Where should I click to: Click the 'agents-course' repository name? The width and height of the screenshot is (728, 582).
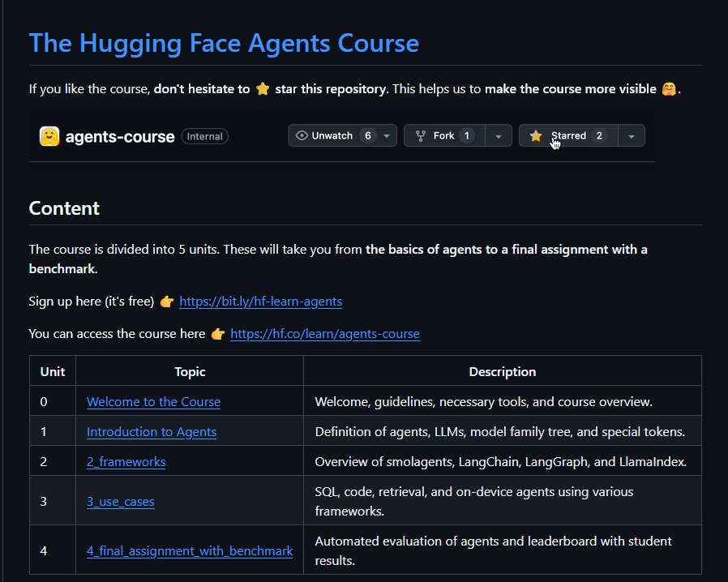point(120,137)
